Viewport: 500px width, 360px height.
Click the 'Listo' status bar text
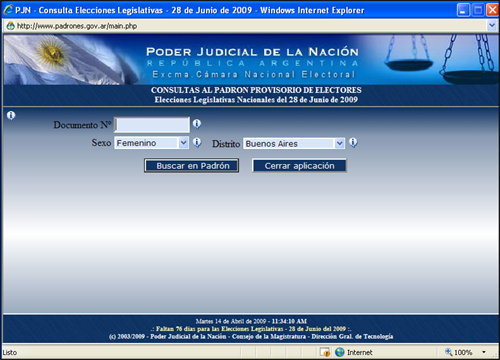[10, 352]
